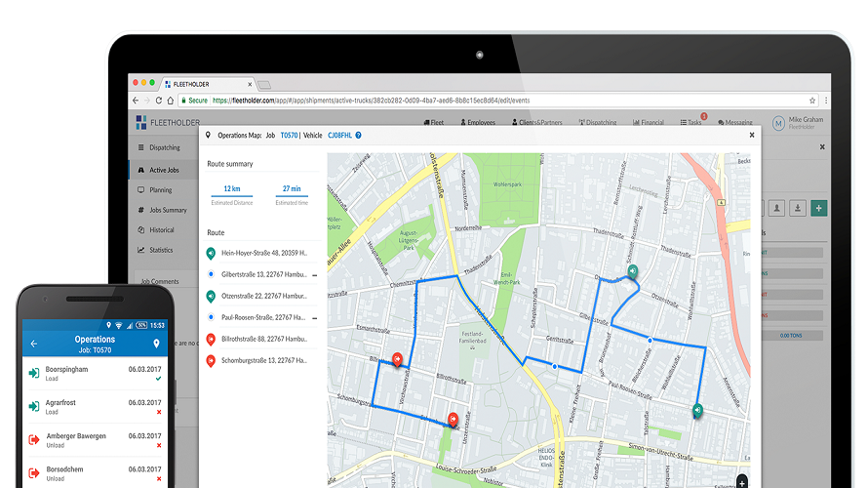Open Dispatching in the sidebar
This screenshot has width=868, height=488.
coord(164,147)
